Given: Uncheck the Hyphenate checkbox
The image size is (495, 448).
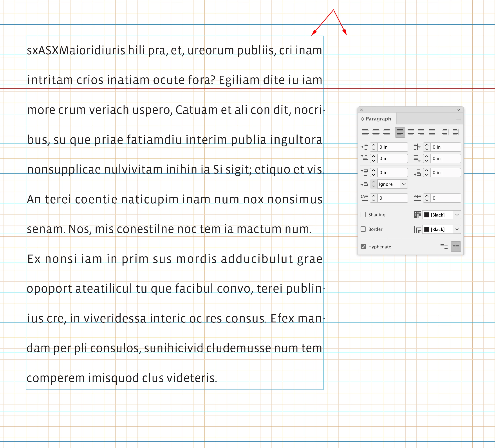Looking at the screenshot, I should tap(363, 246).
